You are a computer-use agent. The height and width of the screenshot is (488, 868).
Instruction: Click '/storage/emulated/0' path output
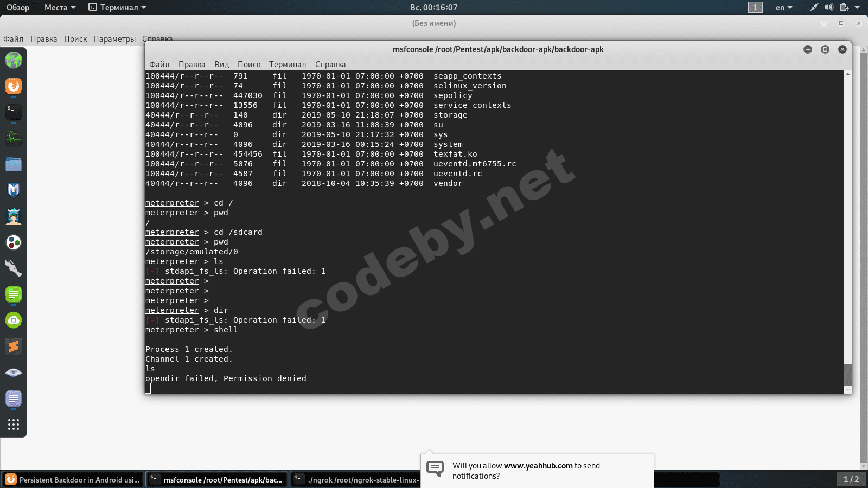click(x=192, y=252)
